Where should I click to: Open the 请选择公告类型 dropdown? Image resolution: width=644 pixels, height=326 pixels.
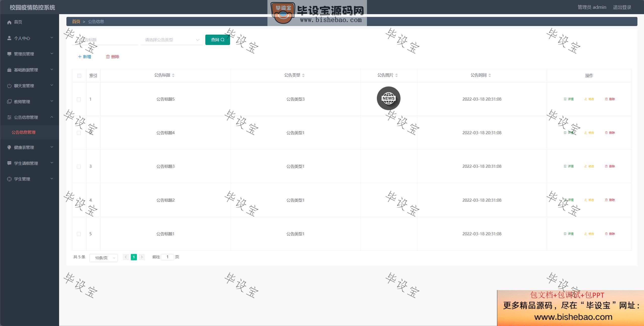[x=172, y=40]
